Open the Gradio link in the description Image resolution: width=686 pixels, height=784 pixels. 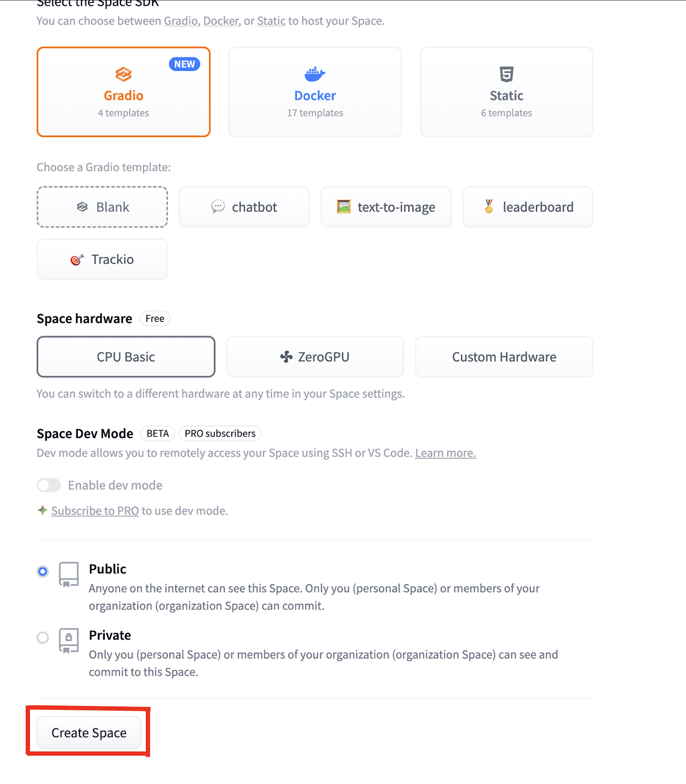click(181, 21)
